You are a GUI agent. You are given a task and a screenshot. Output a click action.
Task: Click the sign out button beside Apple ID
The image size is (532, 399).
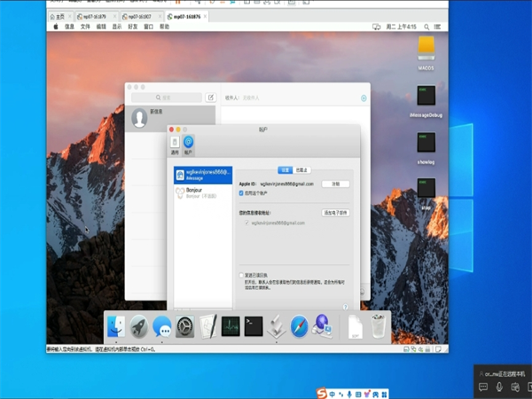tap(335, 184)
